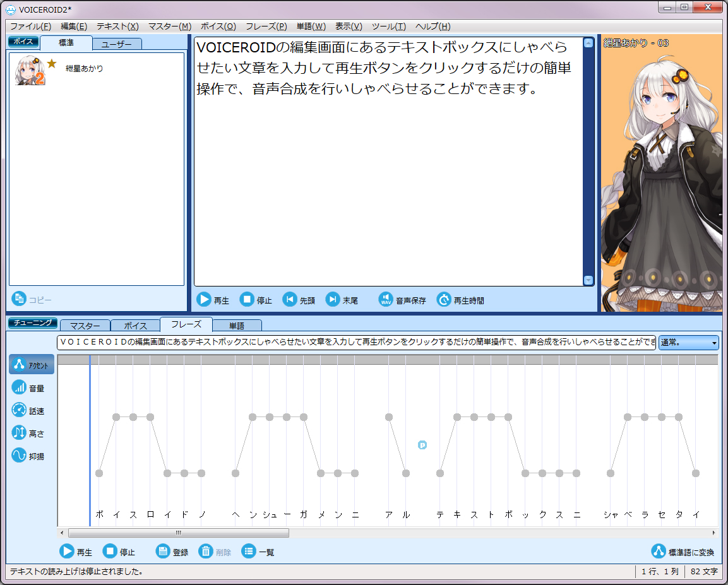
Task: Toggle the accent point above シャ
Action: pyautogui.click(x=611, y=473)
